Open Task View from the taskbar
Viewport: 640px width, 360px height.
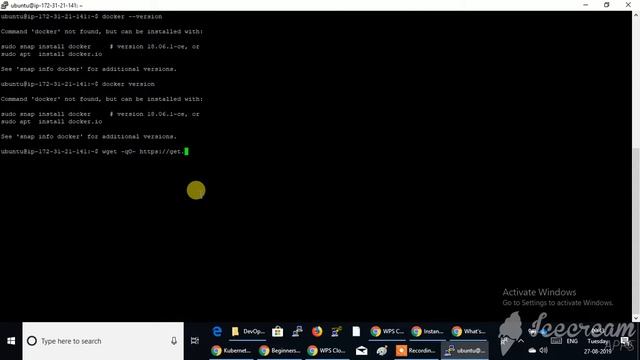[195, 341]
